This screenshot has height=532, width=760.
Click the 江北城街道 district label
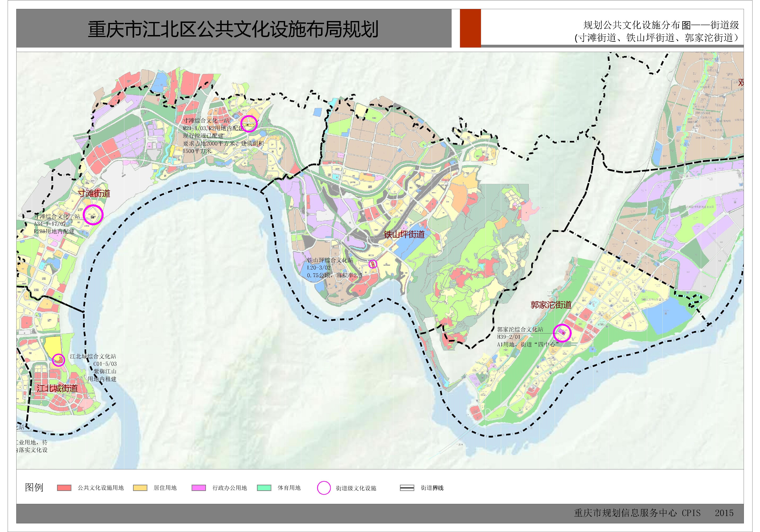point(57,388)
